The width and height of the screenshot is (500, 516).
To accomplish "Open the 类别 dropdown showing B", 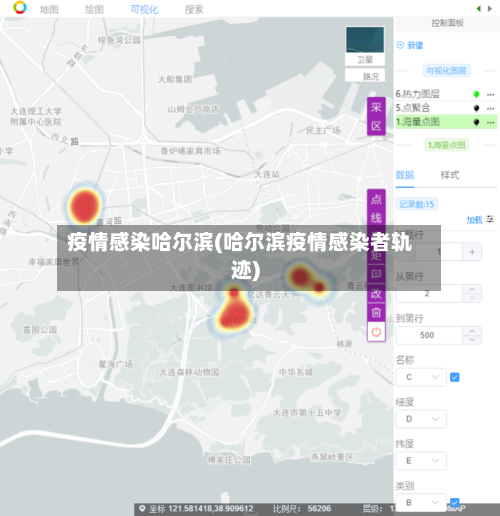I will (x=421, y=502).
